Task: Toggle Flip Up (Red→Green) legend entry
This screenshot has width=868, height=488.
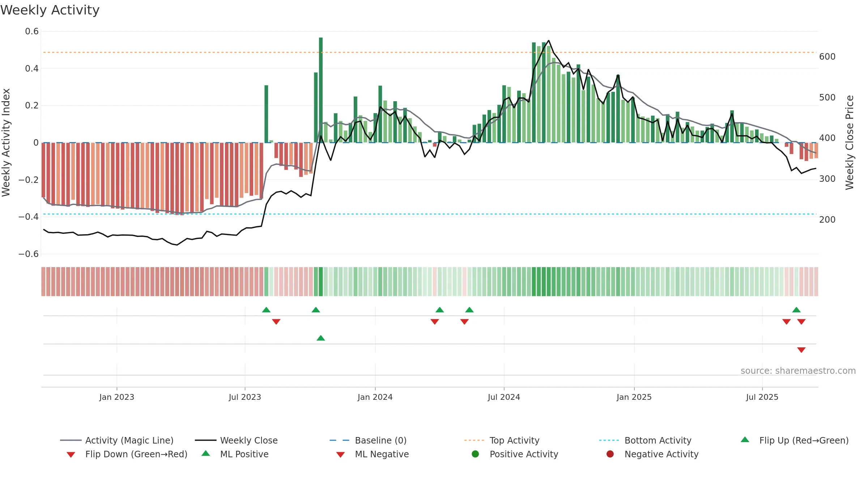Action: pyautogui.click(x=795, y=440)
